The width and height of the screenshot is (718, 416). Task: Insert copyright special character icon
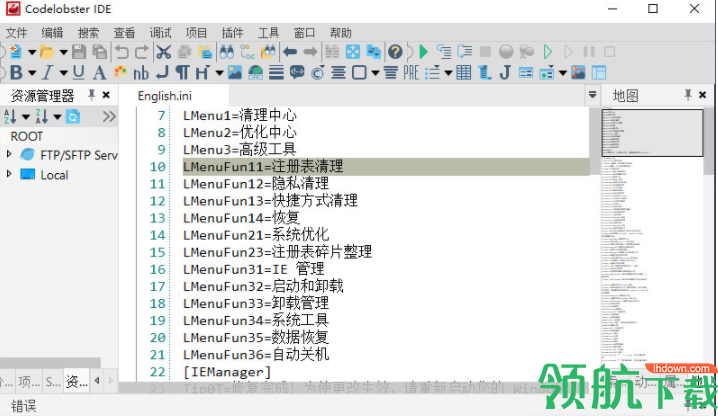pyautogui.click(x=318, y=72)
